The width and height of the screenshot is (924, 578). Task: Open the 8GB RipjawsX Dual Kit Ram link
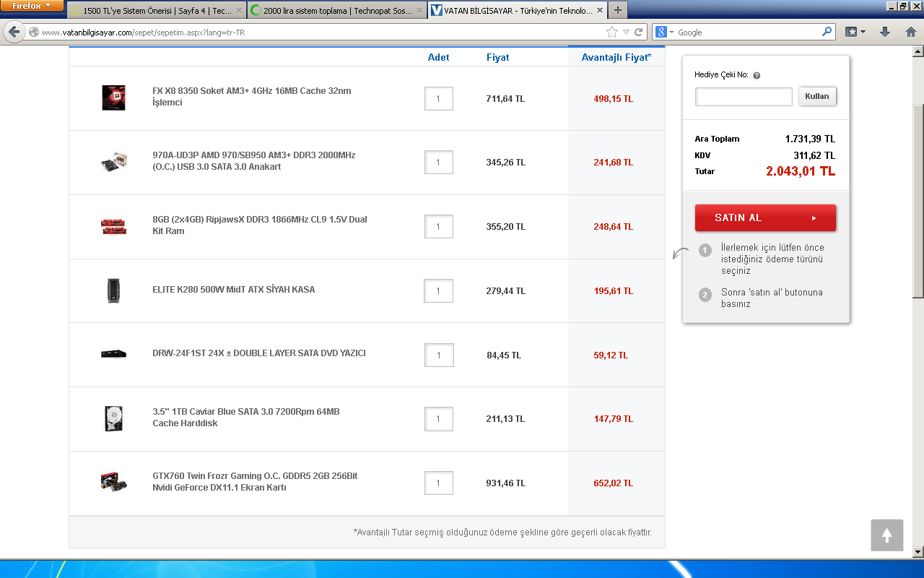tap(260, 225)
